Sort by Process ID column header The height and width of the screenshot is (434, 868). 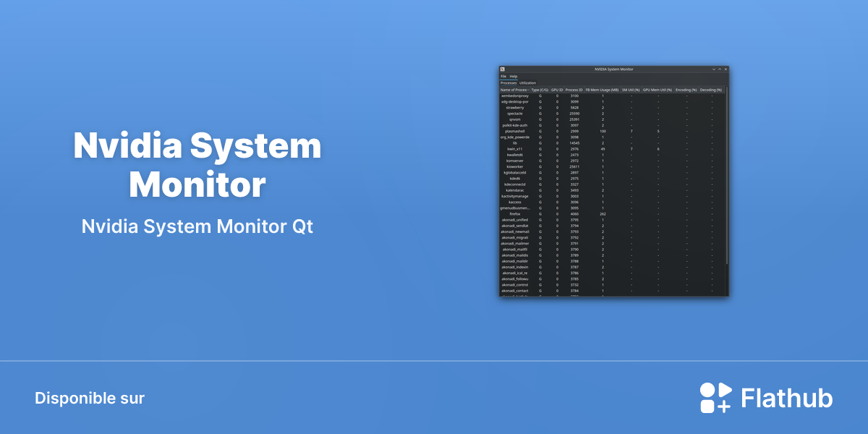tap(574, 90)
